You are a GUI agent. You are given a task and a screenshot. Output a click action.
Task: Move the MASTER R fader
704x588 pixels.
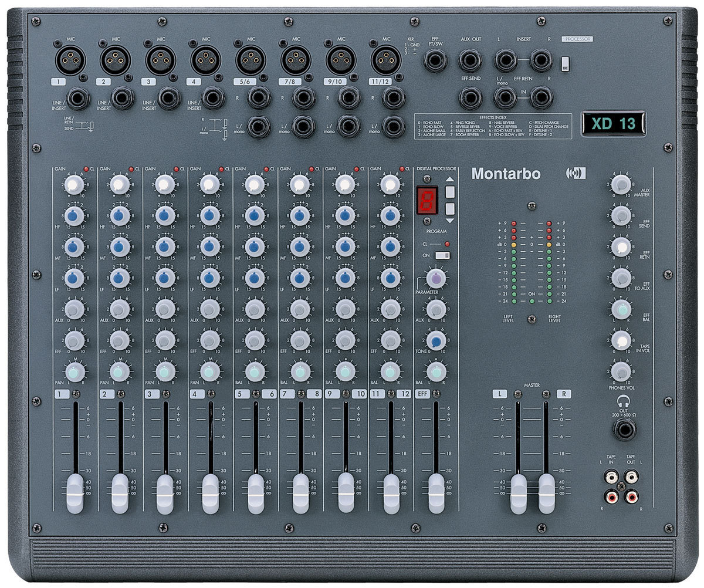tap(546, 493)
